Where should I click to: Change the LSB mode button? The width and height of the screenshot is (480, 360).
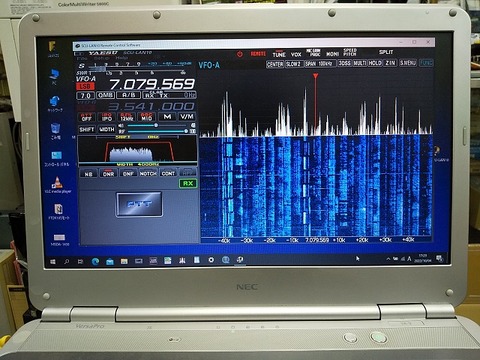tap(85, 87)
